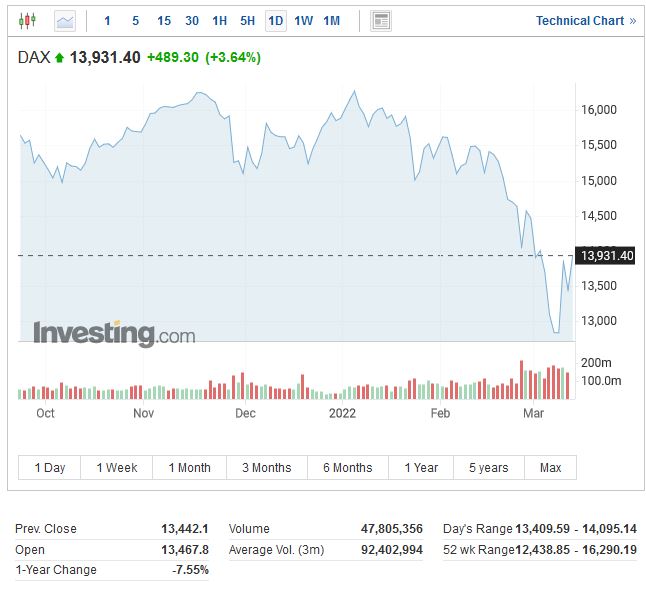Image resolution: width=646 pixels, height=603 pixels.
Task: Open the news overlay icon in toolbar
Action: point(380,20)
